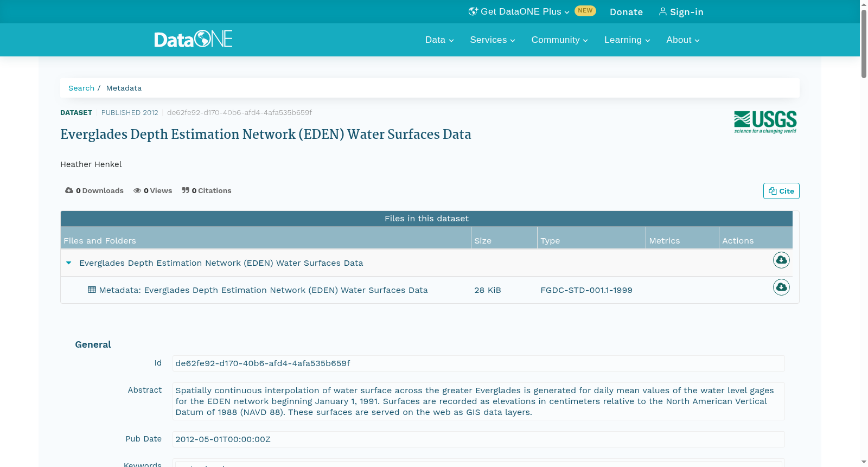Image resolution: width=868 pixels, height=467 pixels.
Task: Open the Data menu dropdown
Action: [x=439, y=40]
